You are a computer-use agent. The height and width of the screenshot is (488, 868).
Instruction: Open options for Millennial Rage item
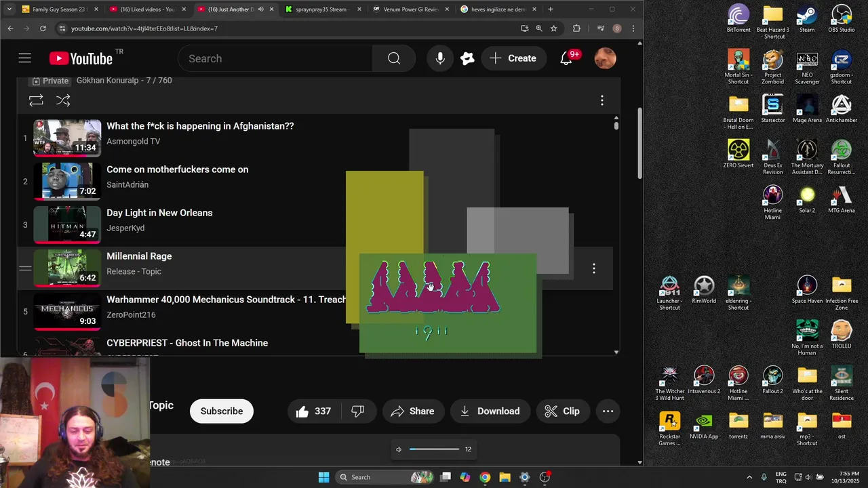(593, 268)
